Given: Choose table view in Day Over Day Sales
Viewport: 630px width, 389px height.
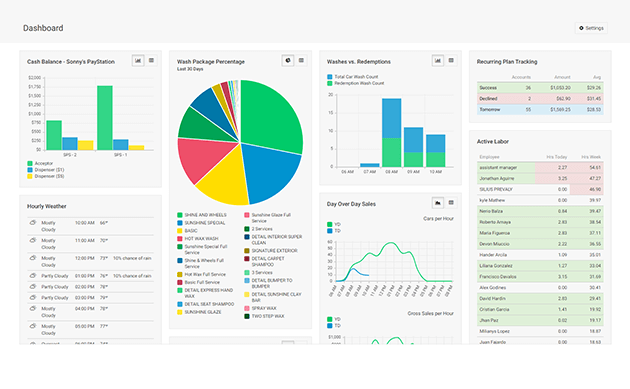Looking at the screenshot, I should [x=451, y=203].
